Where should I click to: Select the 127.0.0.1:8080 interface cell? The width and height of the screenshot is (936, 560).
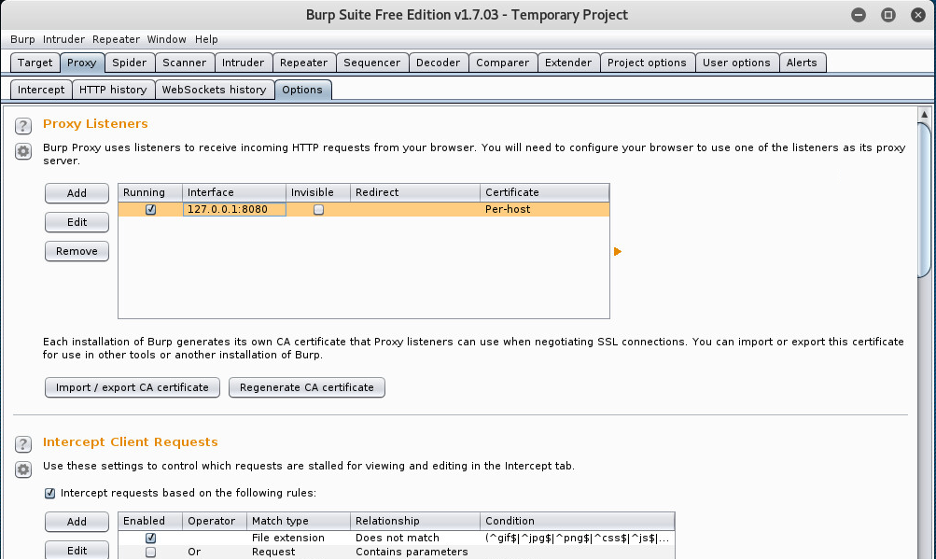(x=234, y=210)
